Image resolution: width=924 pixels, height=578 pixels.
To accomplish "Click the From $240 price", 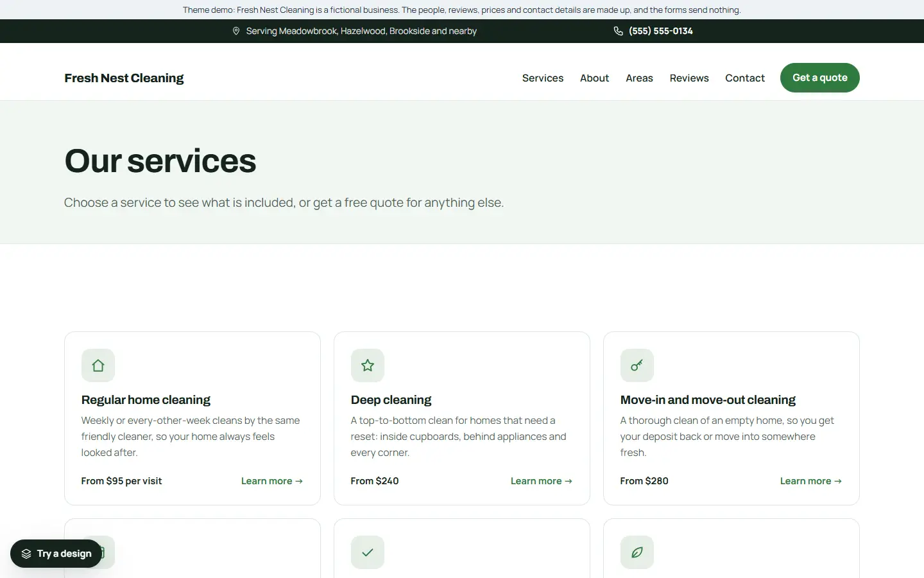I will pyautogui.click(x=375, y=481).
